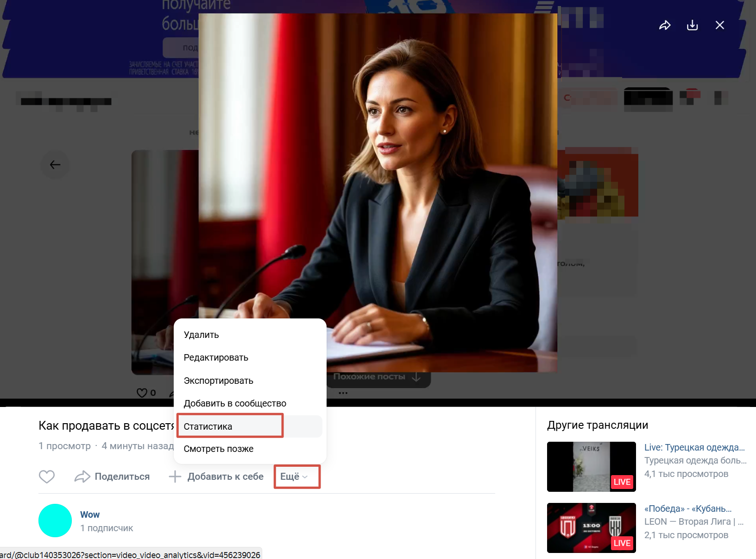Open the ellipsis options under Похожие посты

point(343,393)
